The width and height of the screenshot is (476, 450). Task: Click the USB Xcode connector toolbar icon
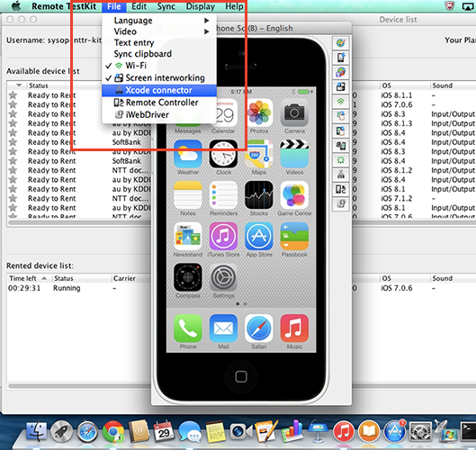(341, 175)
